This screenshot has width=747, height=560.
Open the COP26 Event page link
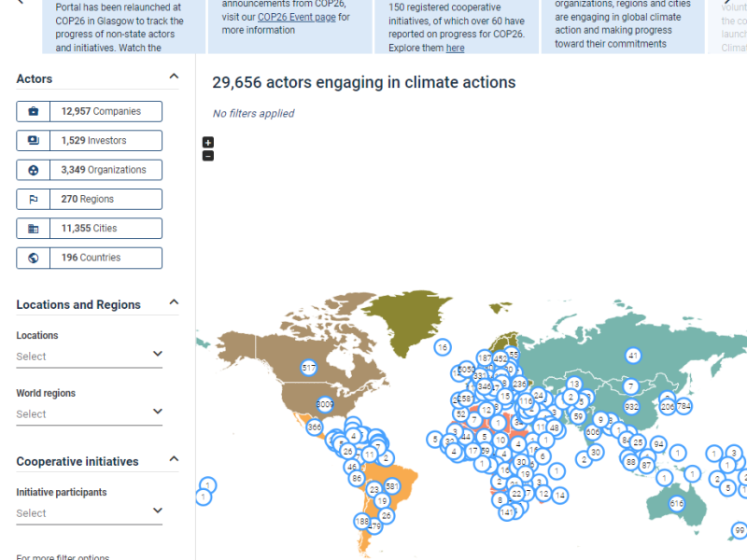[297, 17]
